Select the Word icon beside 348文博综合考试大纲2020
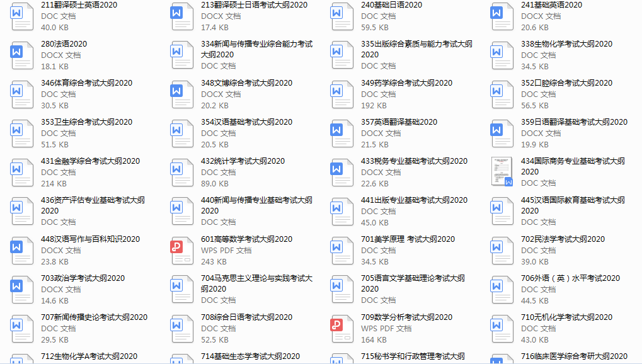Screen dimensions: 642x364 (181, 94)
